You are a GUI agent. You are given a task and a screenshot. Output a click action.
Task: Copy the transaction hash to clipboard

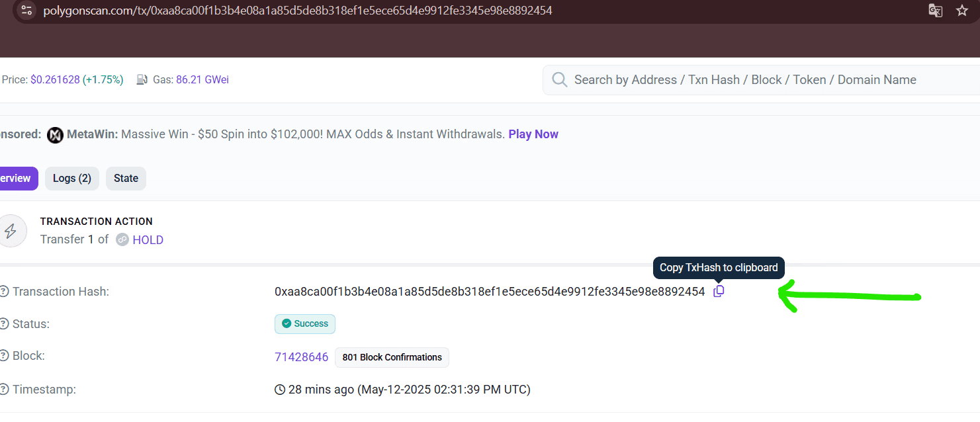(x=719, y=292)
